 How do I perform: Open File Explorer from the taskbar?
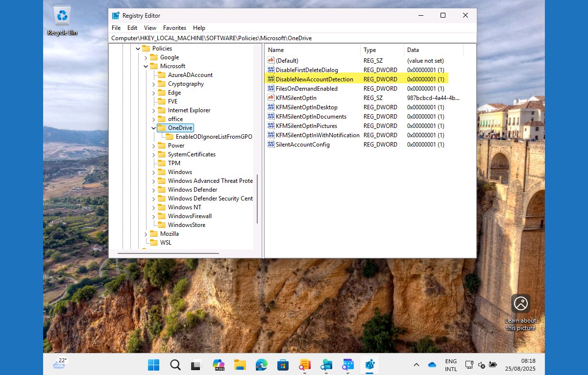click(240, 365)
